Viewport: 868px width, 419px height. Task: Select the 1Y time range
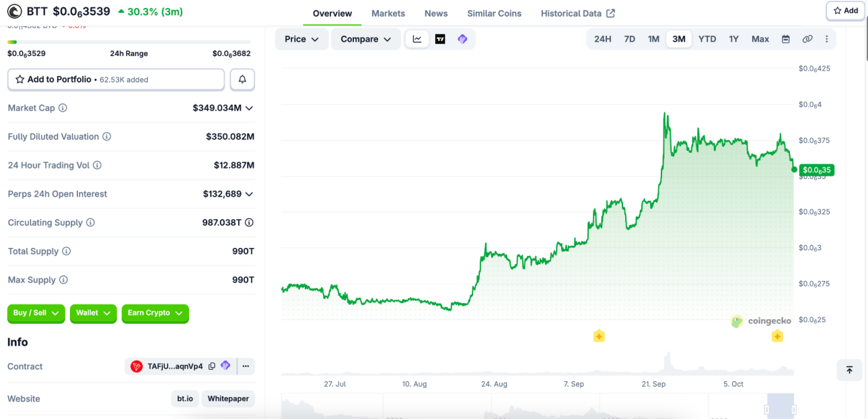pos(733,39)
